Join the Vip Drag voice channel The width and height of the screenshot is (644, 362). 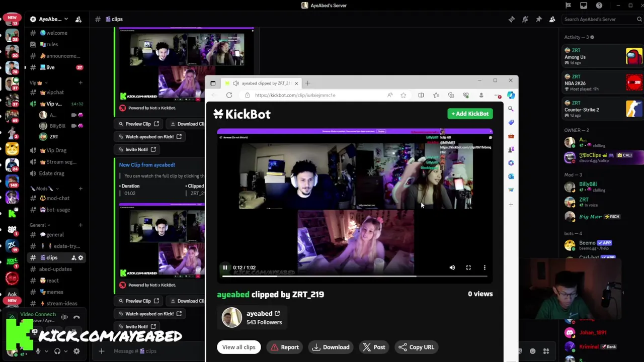tap(56, 150)
